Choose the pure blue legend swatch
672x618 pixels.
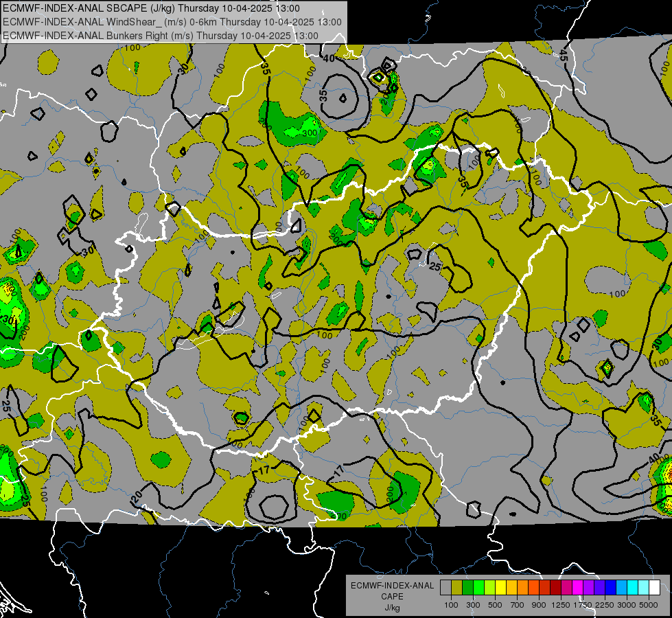(x=611, y=588)
